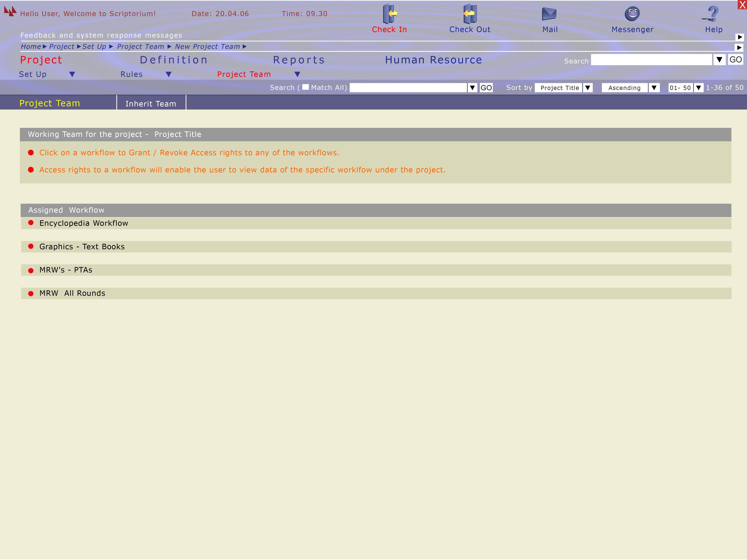Toggle the Match All checkbox
The height and width of the screenshot is (560, 747).
(305, 87)
